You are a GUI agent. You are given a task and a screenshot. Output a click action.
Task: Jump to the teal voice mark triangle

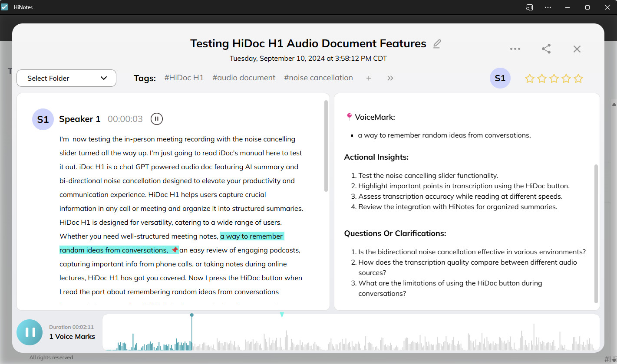(282, 315)
